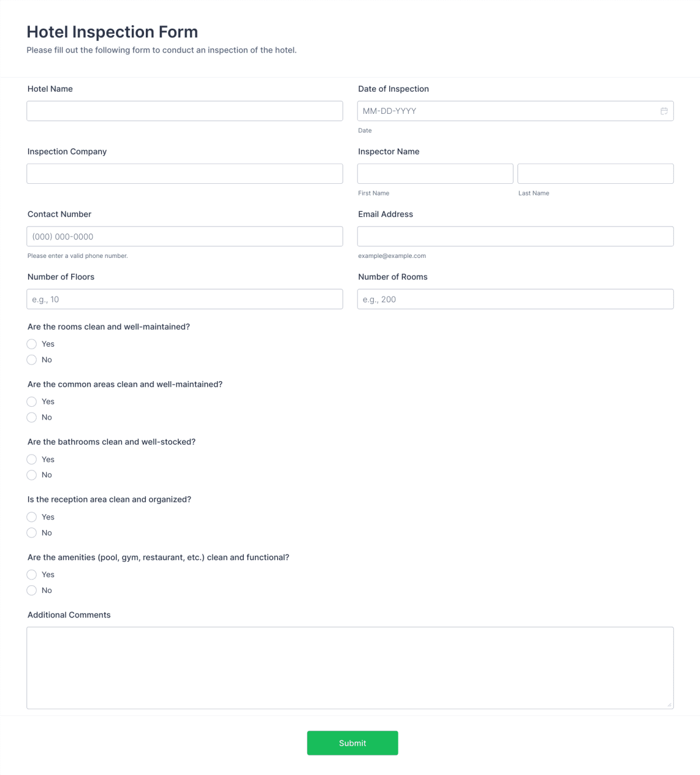Screen dimensions: 700x775
Task: Select No for bathrooms clean and well-stocked
Action: pos(32,475)
